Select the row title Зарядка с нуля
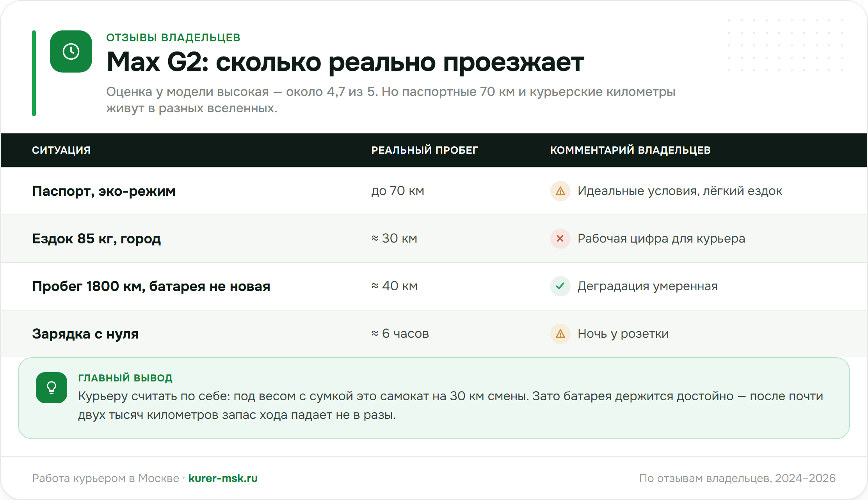The width and height of the screenshot is (868, 500). 85,334
